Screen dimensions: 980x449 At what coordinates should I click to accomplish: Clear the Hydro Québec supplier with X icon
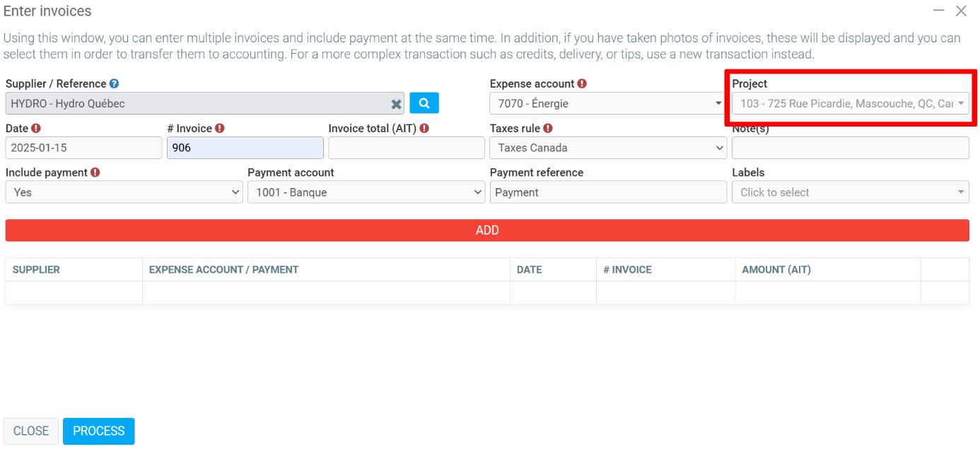[397, 104]
